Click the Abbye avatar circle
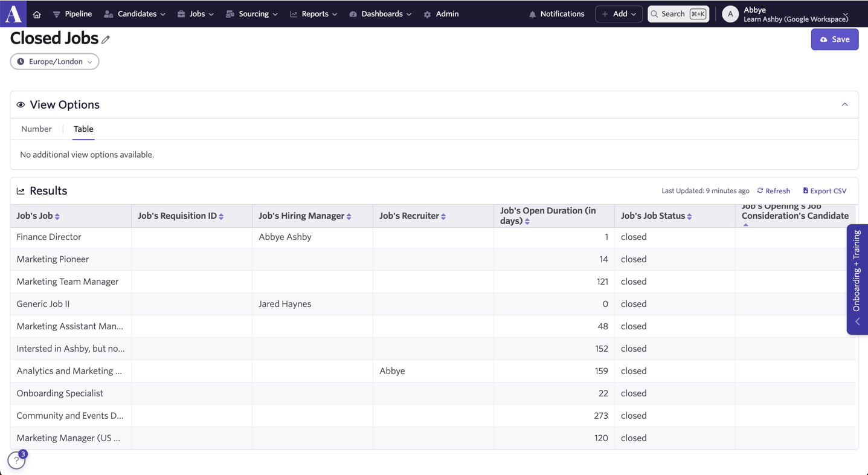Image resolution: width=868 pixels, height=475 pixels. point(730,14)
